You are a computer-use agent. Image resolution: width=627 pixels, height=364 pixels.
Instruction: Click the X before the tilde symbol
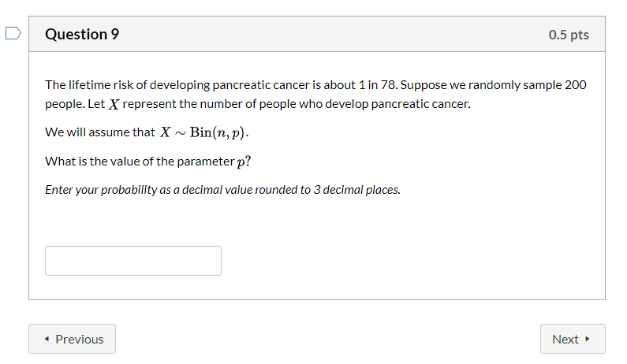pos(165,132)
